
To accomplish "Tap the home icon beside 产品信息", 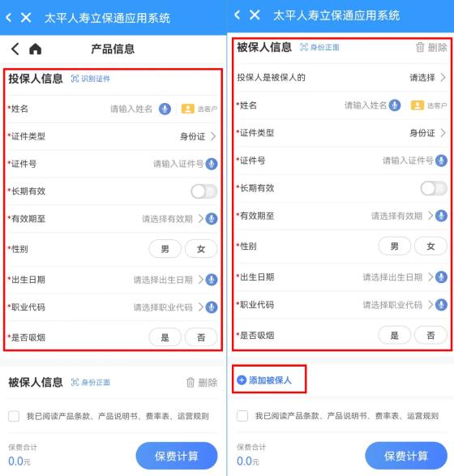I will pos(35,49).
